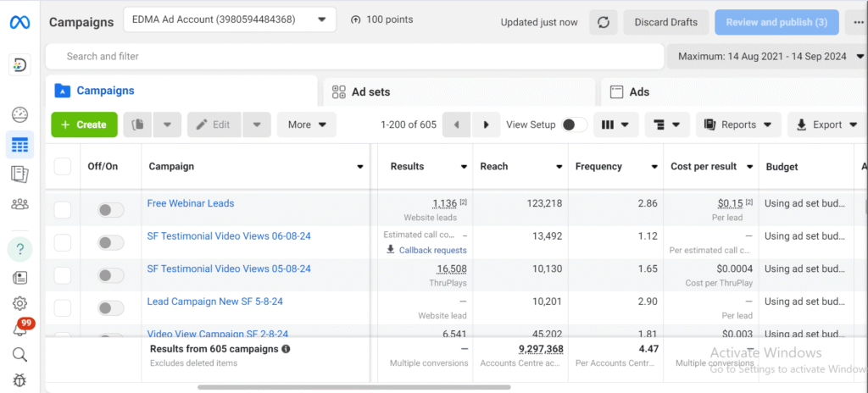The width and height of the screenshot is (868, 393).
Task: Click the green Create button
Action: 84,125
